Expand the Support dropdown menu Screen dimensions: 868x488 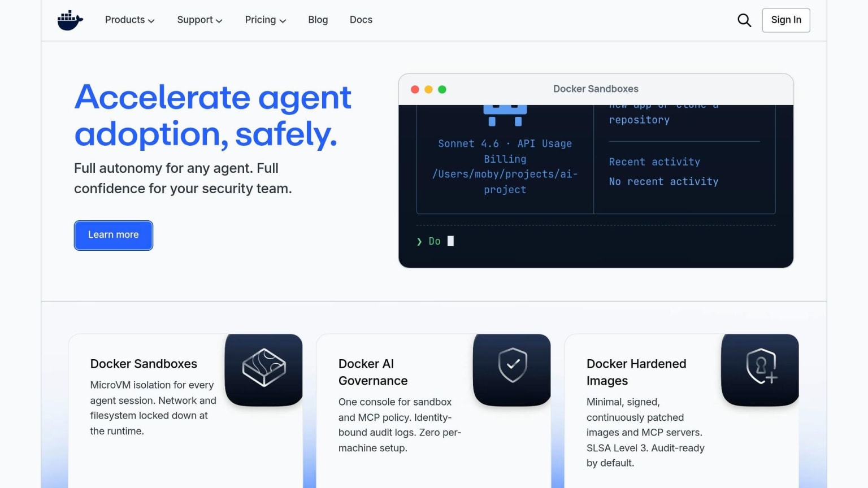click(199, 20)
